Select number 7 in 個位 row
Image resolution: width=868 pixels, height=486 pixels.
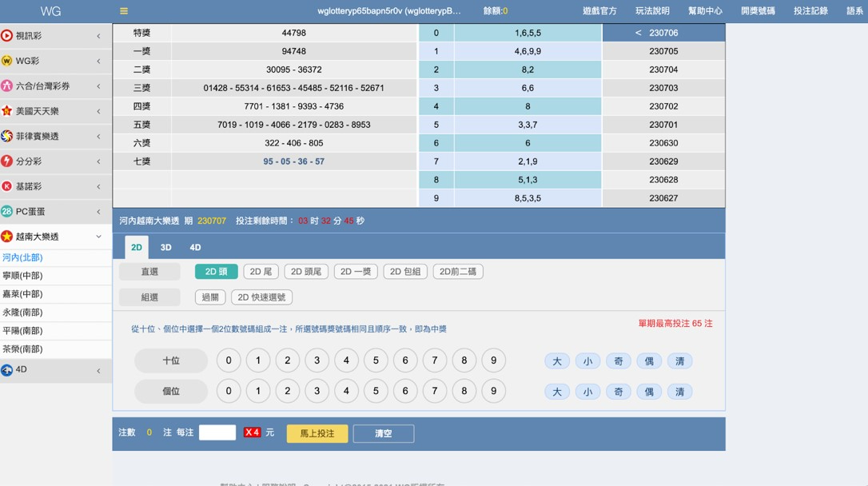coord(435,392)
